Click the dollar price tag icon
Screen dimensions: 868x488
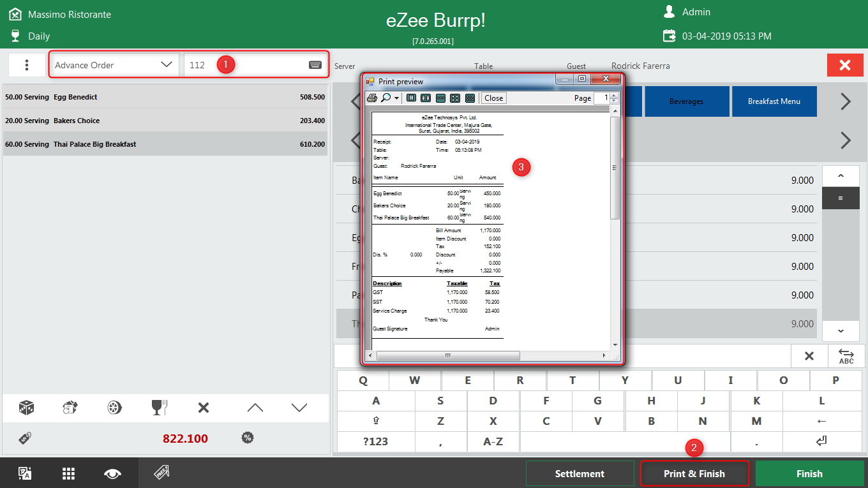click(26, 438)
